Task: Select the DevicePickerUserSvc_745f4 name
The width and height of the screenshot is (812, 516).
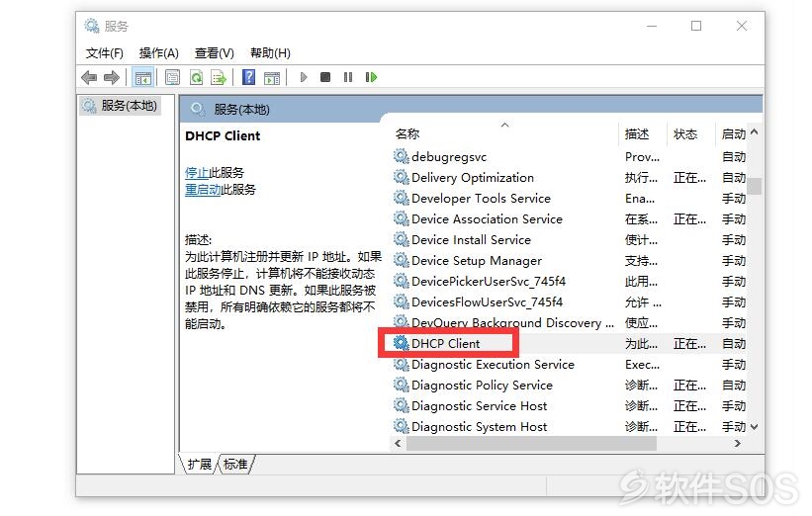Action: pos(489,281)
